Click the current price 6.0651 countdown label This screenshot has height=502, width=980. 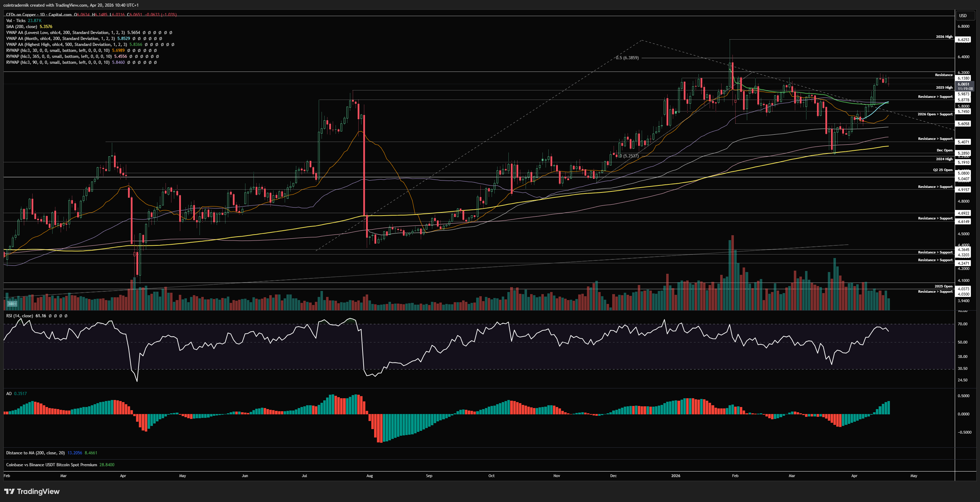coord(965,86)
